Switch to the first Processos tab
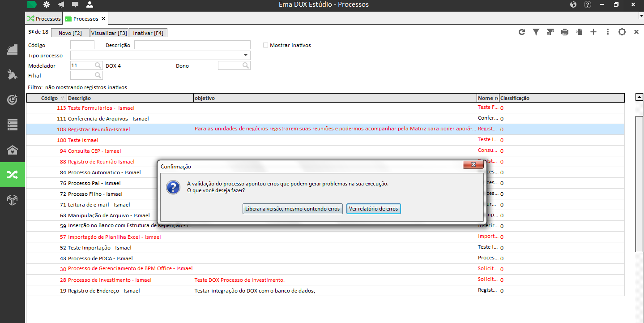Viewport: 644px width, 323px height. pyautogui.click(x=44, y=19)
